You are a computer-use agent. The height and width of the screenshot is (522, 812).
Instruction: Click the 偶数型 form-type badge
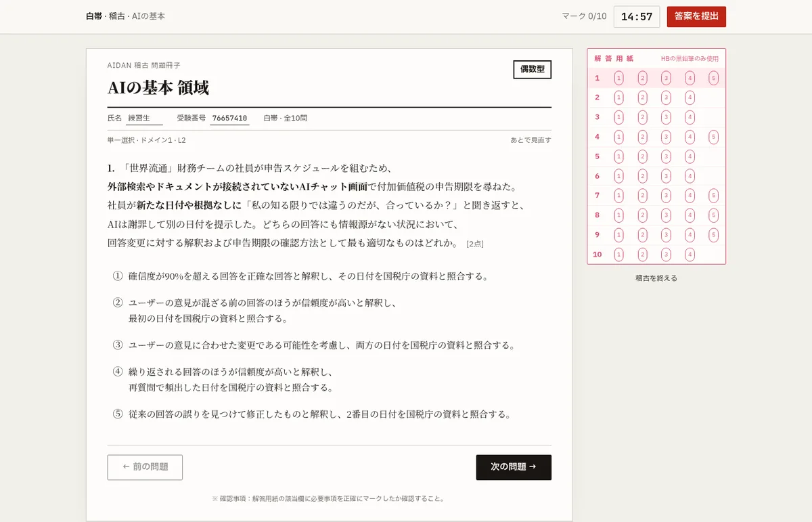coord(533,70)
